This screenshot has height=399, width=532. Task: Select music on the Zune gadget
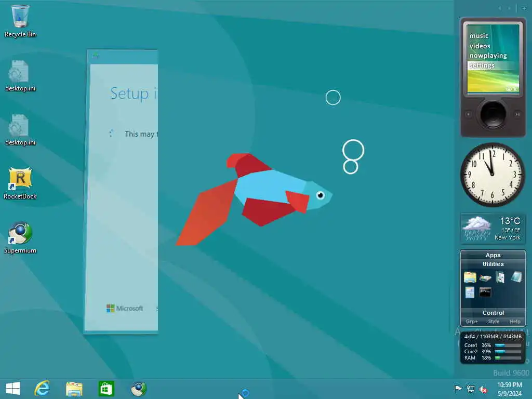478,36
